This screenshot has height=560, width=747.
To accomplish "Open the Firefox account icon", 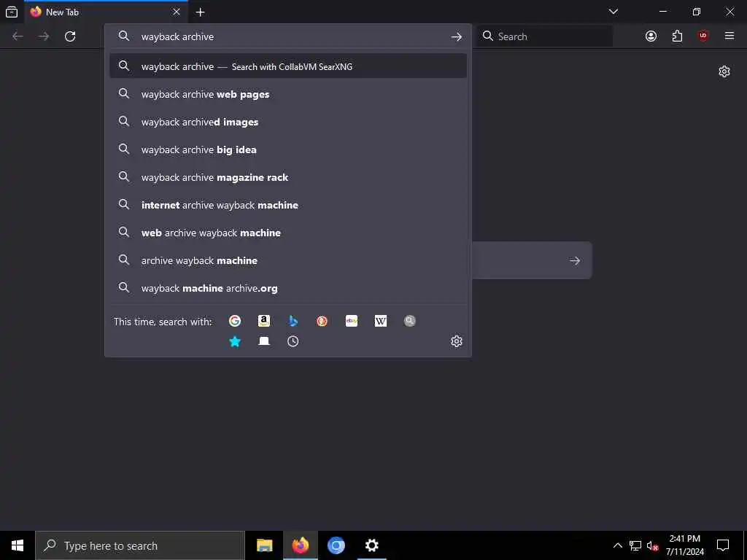I will pyautogui.click(x=651, y=36).
